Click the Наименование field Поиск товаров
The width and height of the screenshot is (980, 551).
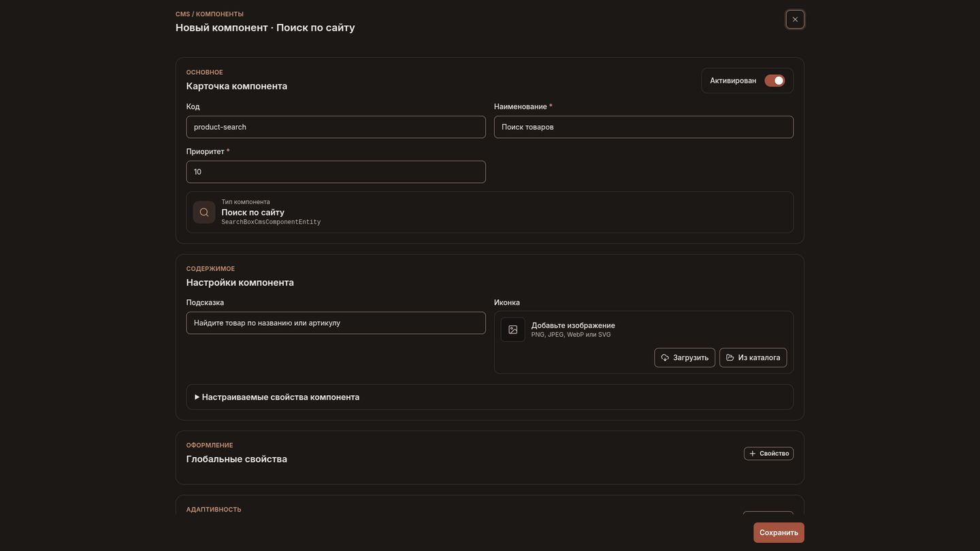click(x=644, y=127)
